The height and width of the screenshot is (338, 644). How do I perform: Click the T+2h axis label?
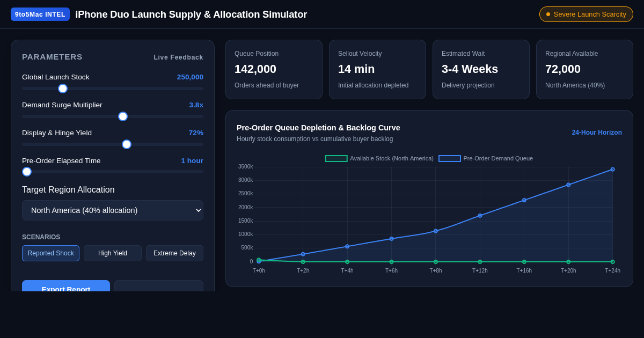303,271
